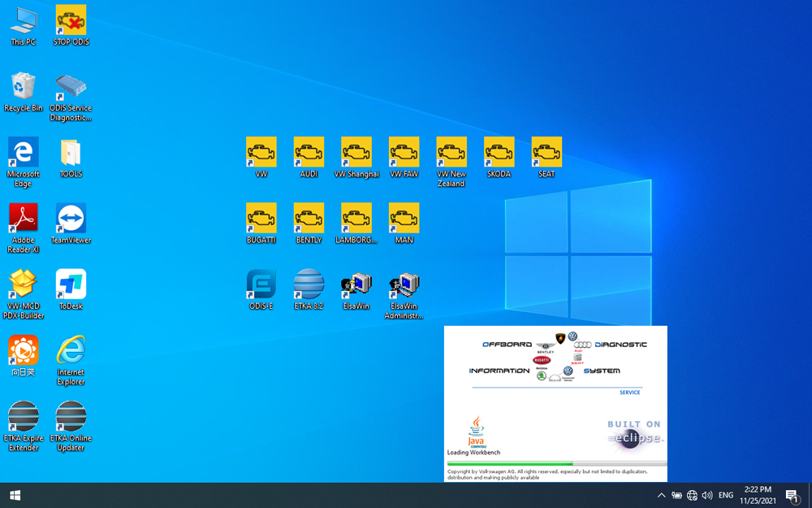Select the ODIS Service Diagnostic shortcut

pos(71,98)
